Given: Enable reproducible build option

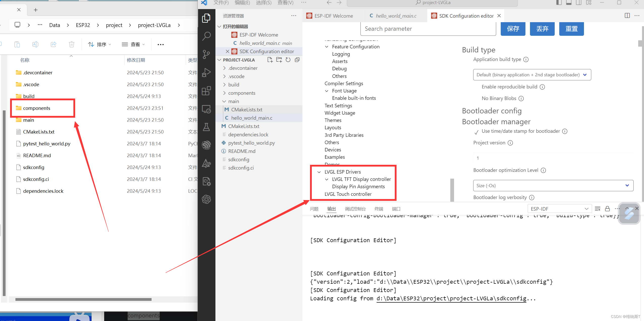Looking at the screenshot, I should coord(477,87).
